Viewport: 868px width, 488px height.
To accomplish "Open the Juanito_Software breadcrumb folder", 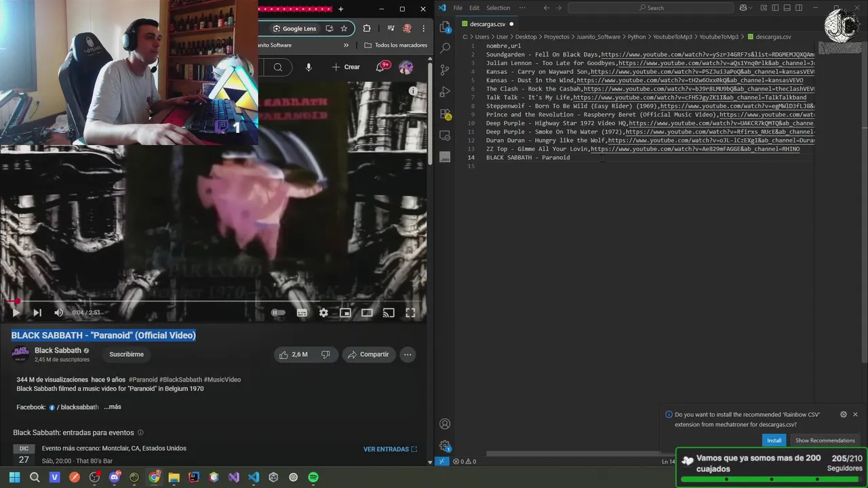I will 599,37.
